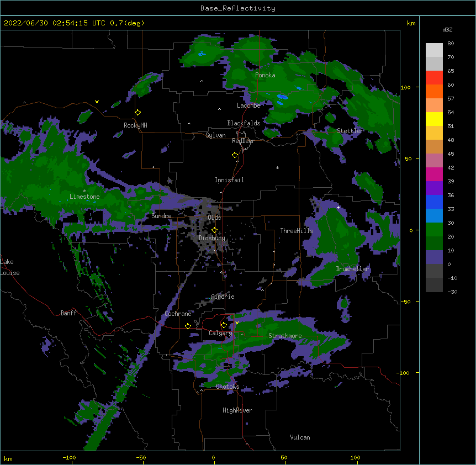
Task: Click the Lake Louise label
Action: [10, 267]
